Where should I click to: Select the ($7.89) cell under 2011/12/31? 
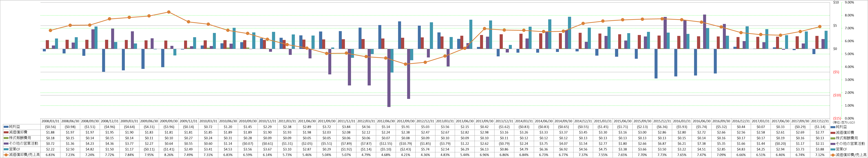pyautogui.click(x=346, y=144)
